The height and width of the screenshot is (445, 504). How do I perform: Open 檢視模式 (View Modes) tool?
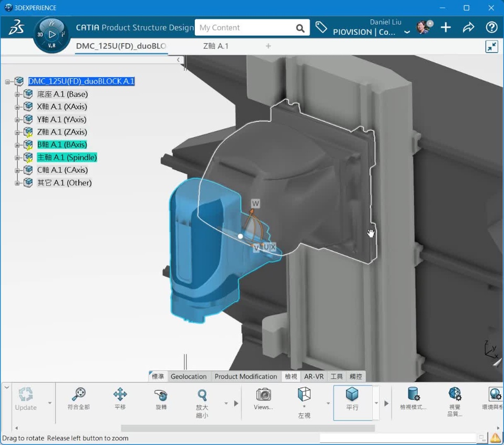[413, 399]
